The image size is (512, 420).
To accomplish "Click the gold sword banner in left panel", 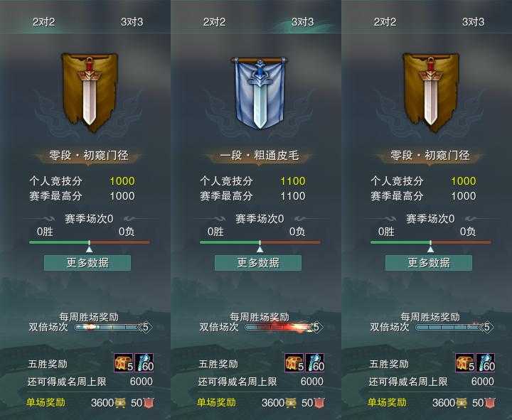I will (x=90, y=92).
